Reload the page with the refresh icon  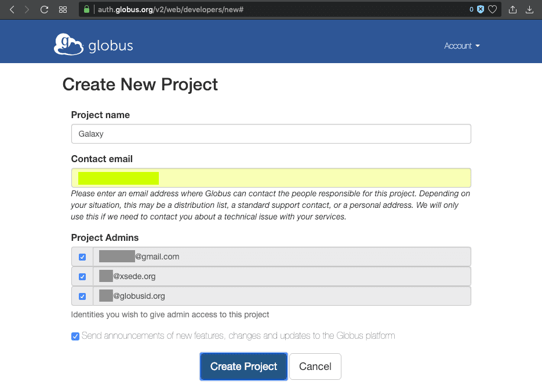coord(44,9)
